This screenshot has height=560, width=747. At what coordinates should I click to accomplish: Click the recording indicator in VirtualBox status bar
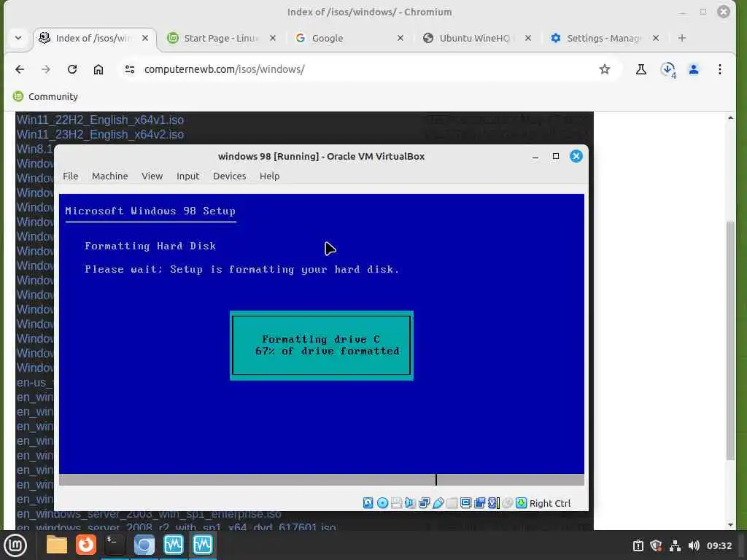coord(480,503)
